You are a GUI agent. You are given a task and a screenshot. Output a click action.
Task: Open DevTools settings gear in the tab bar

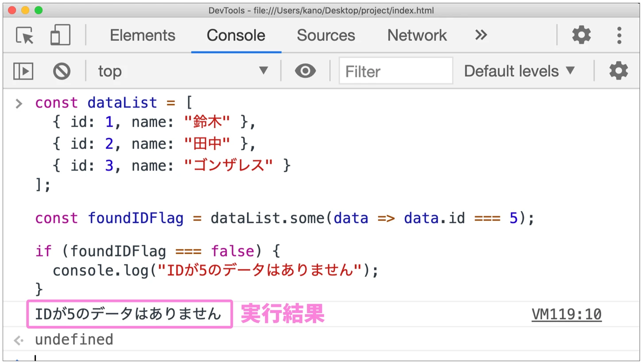coord(581,35)
